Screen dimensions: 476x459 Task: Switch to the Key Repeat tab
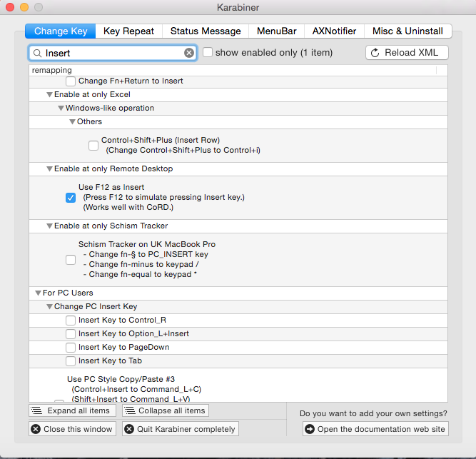[128, 31]
